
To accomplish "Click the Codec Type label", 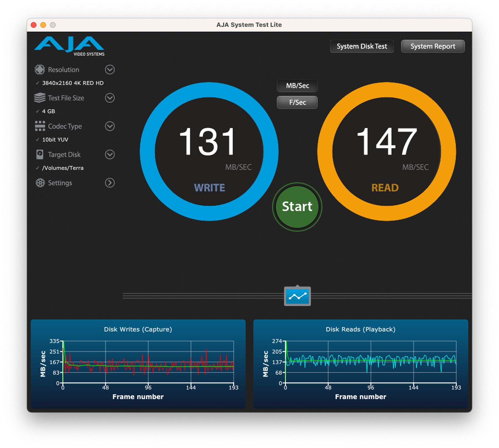I will click(65, 126).
